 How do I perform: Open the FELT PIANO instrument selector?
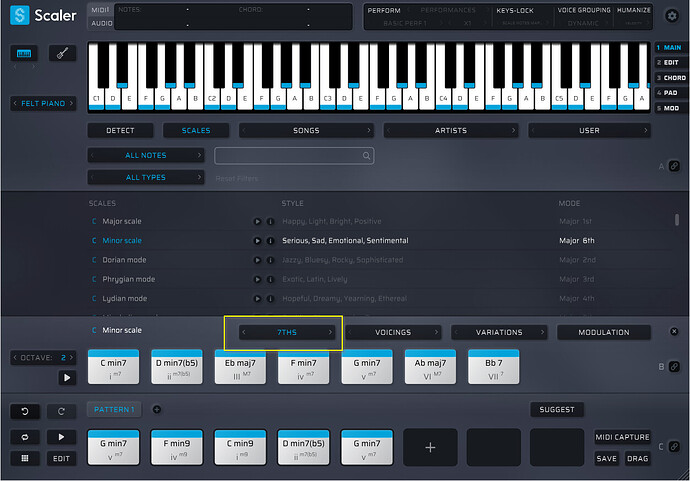tap(43, 103)
